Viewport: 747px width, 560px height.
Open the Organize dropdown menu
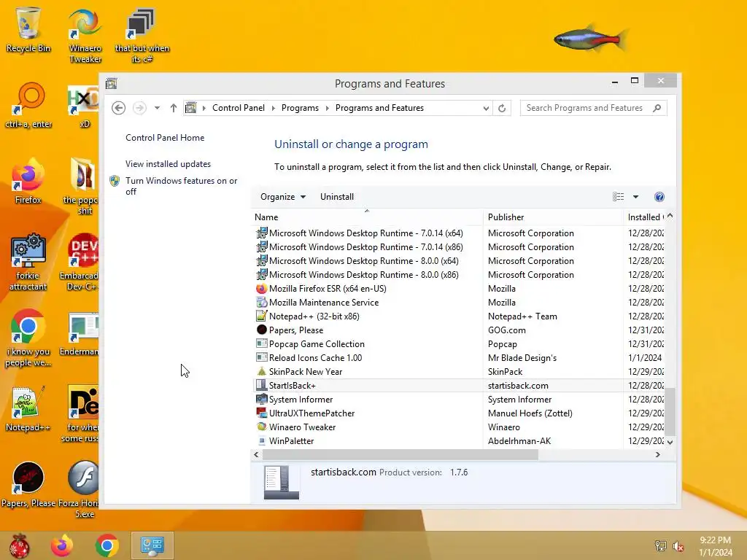tap(283, 197)
